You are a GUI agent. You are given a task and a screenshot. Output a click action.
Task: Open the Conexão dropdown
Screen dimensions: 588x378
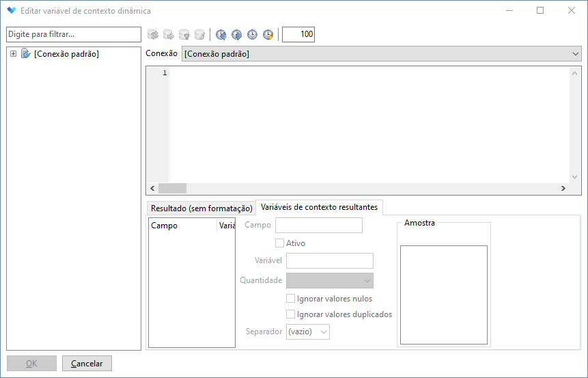click(x=576, y=54)
